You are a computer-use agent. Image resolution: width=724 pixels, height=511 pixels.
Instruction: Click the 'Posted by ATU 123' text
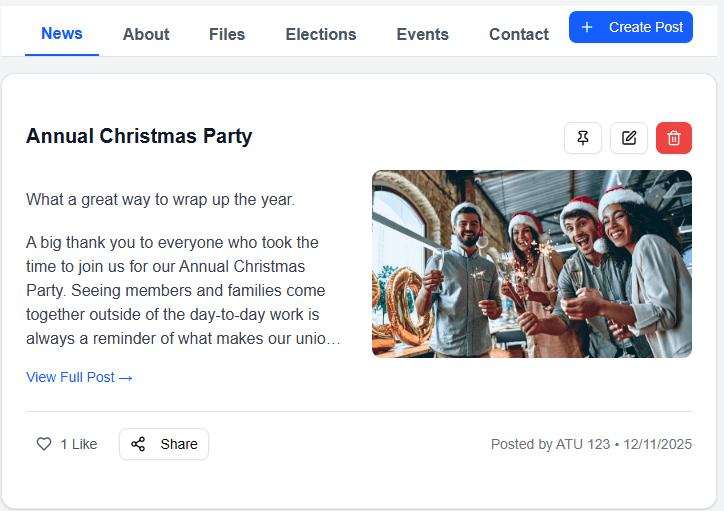point(550,444)
